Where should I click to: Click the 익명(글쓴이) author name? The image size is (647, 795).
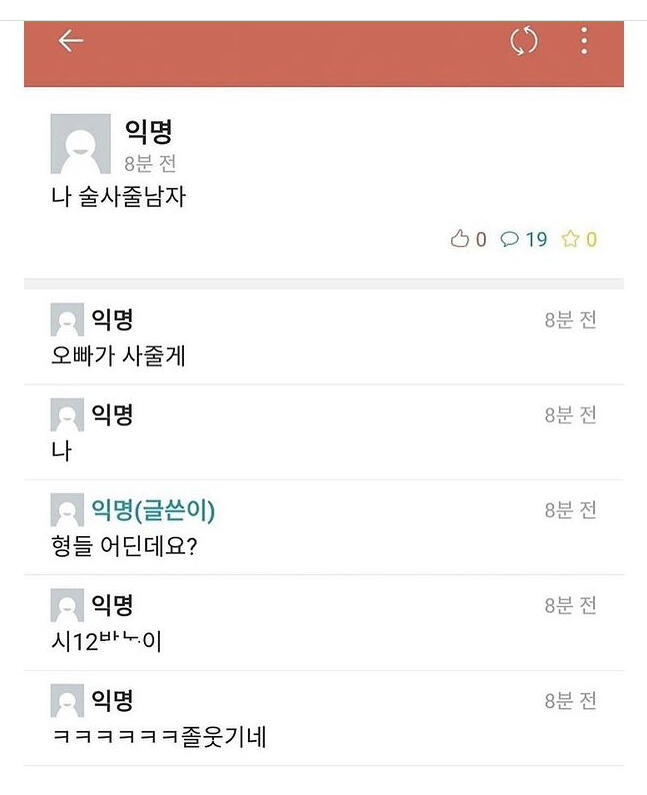153,511
